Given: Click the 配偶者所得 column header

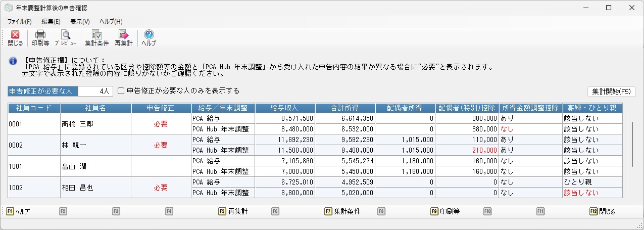Looking at the screenshot, I should click(x=405, y=108).
